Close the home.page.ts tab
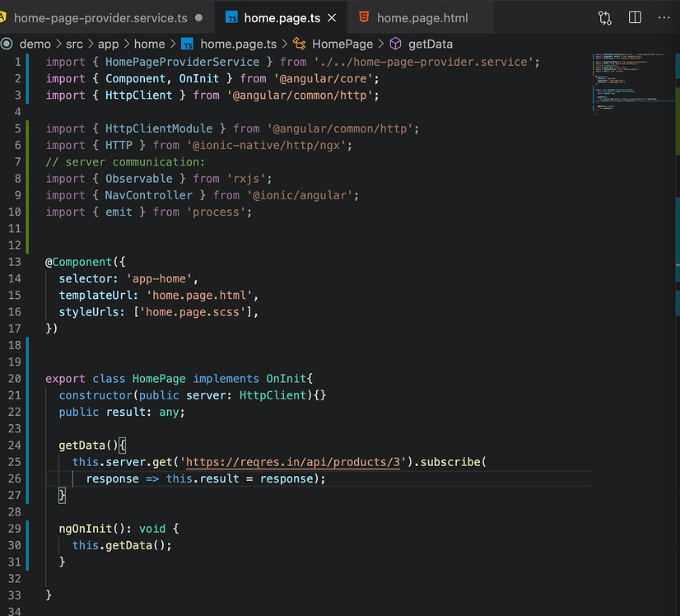680x616 pixels. 332,18
